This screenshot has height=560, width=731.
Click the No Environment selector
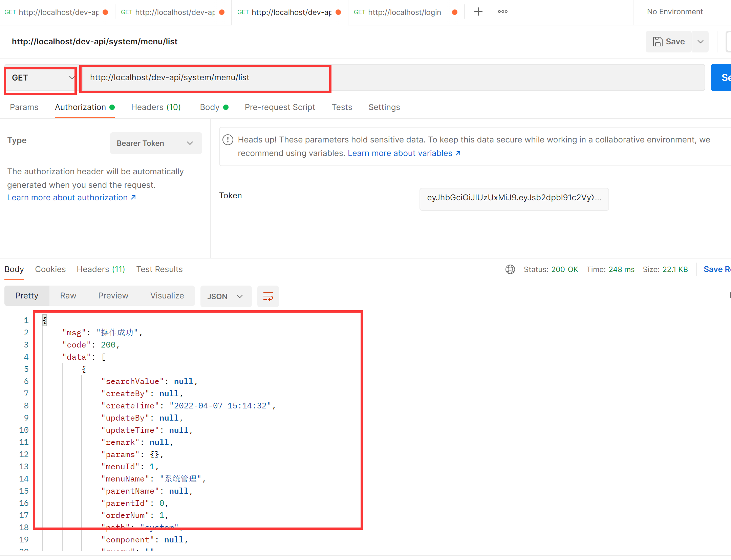(674, 12)
